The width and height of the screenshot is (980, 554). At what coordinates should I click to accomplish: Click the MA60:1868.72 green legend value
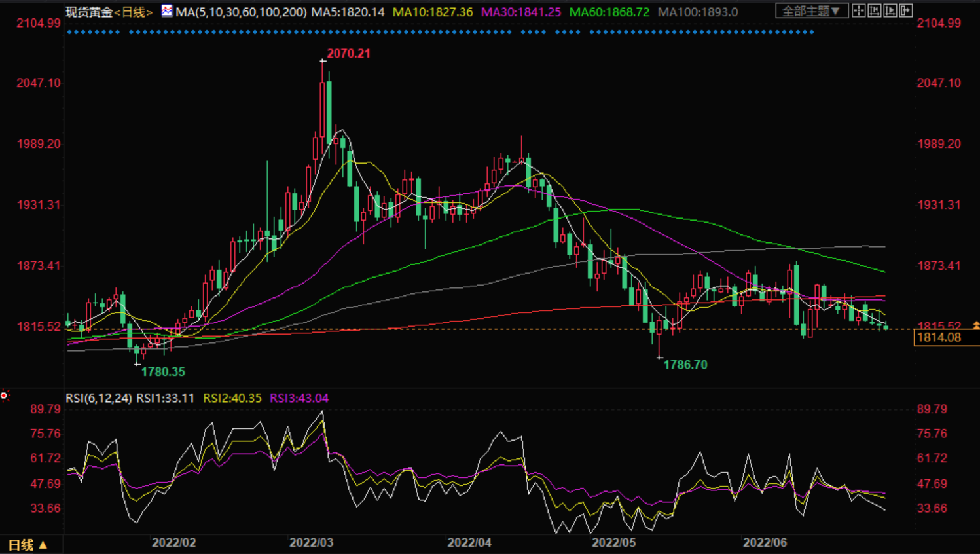(x=609, y=12)
